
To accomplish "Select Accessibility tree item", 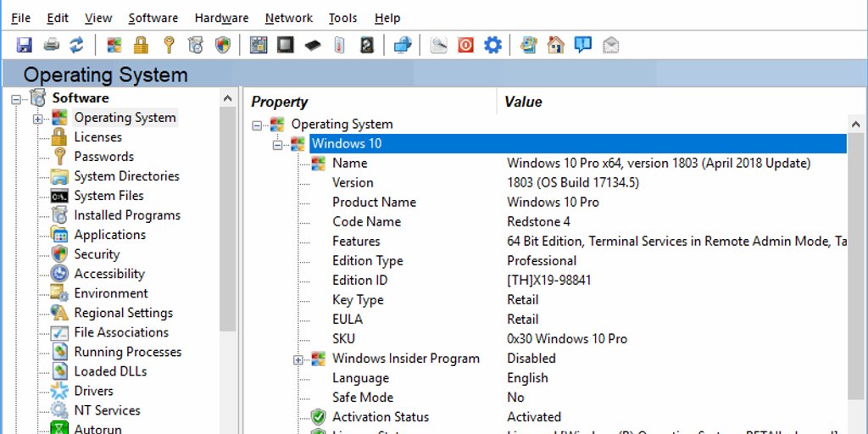I will click(x=109, y=274).
